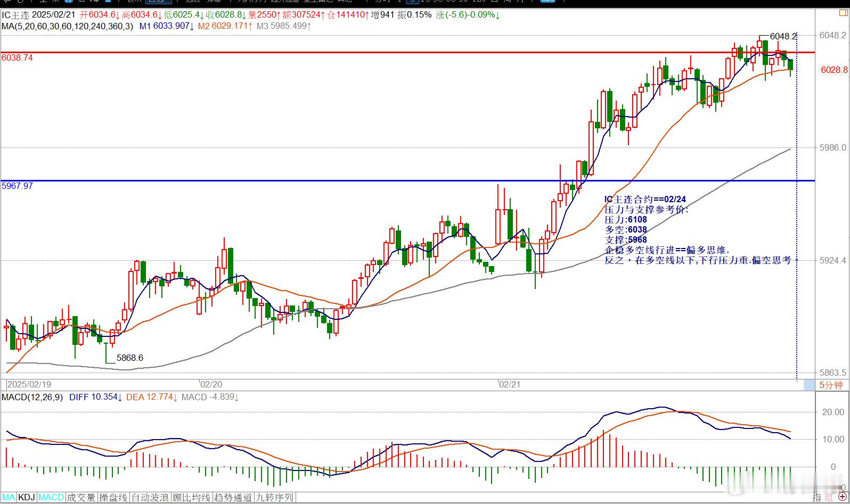Image resolution: width=850 pixels, height=504 pixels.
Task: Click the M1 6033.907 value
Action: click(x=166, y=26)
